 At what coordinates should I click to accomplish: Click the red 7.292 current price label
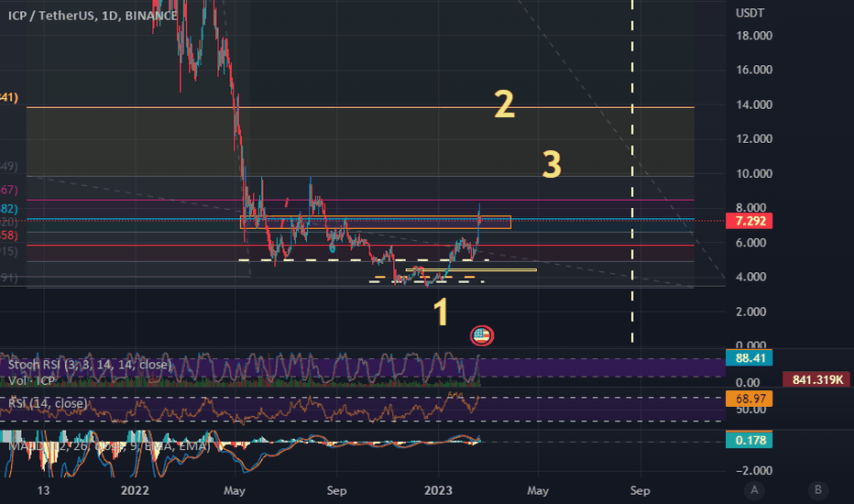(x=750, y=221)
